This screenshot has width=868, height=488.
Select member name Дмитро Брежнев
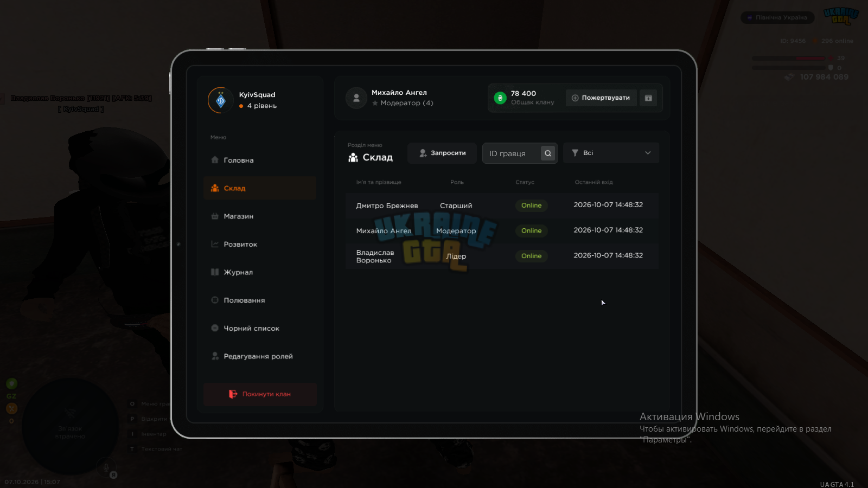(387, 206)
